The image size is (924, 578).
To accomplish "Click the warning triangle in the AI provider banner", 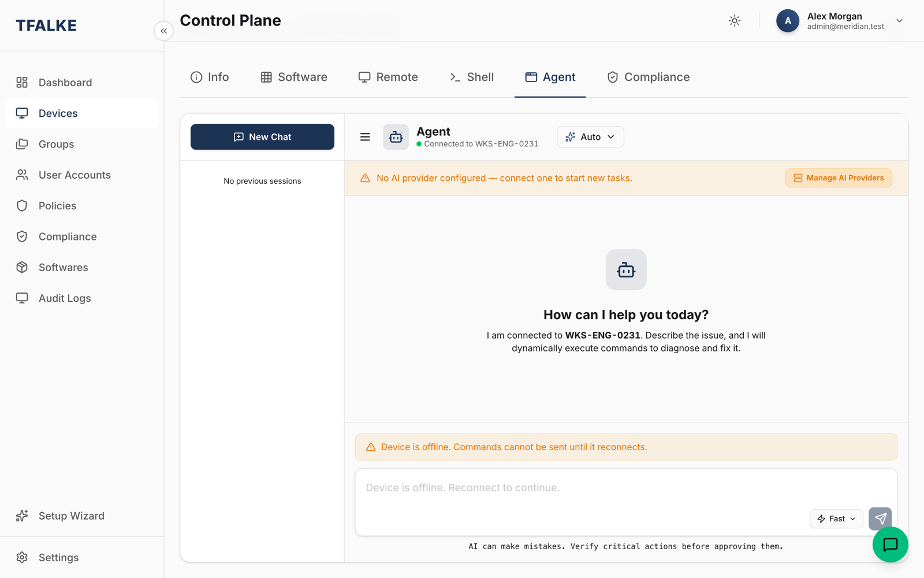I will (365, 178).
